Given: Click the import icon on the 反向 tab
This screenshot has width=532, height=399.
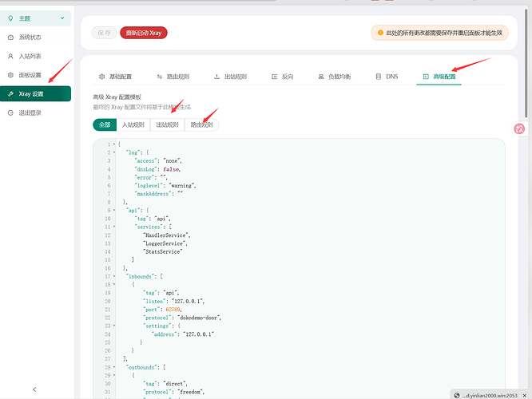Looking at the screenshot, I should (275, 77).
